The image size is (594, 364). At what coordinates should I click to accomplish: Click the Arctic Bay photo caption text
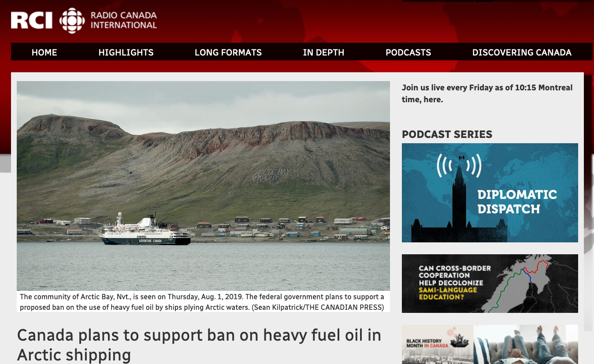click(202, 302)
